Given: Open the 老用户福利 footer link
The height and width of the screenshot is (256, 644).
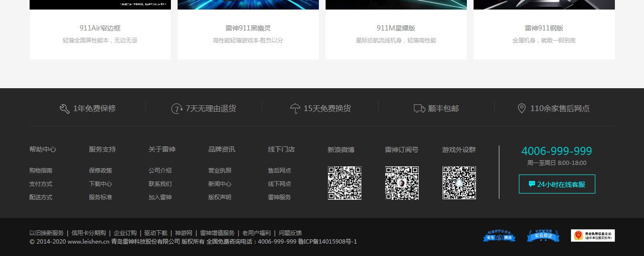Looking at the screenshot, I should [256, 233].
